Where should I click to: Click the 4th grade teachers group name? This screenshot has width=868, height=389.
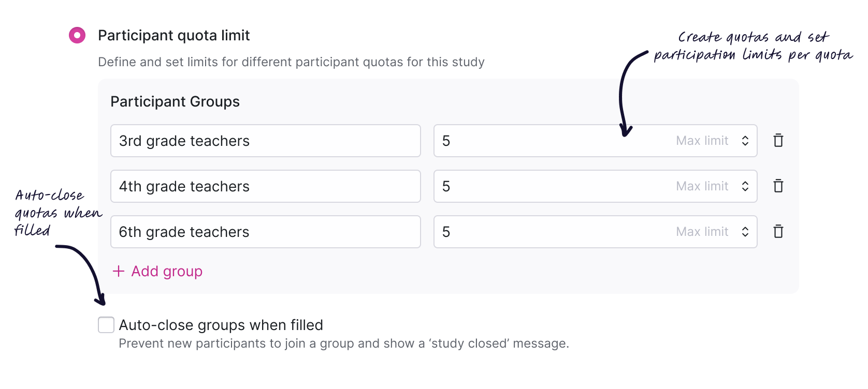click(265, 186)
